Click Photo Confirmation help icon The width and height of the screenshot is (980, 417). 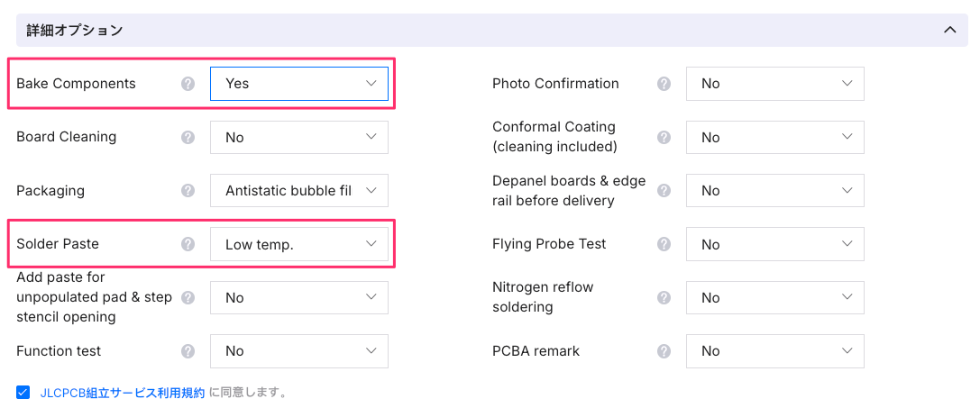click(664, 84)
